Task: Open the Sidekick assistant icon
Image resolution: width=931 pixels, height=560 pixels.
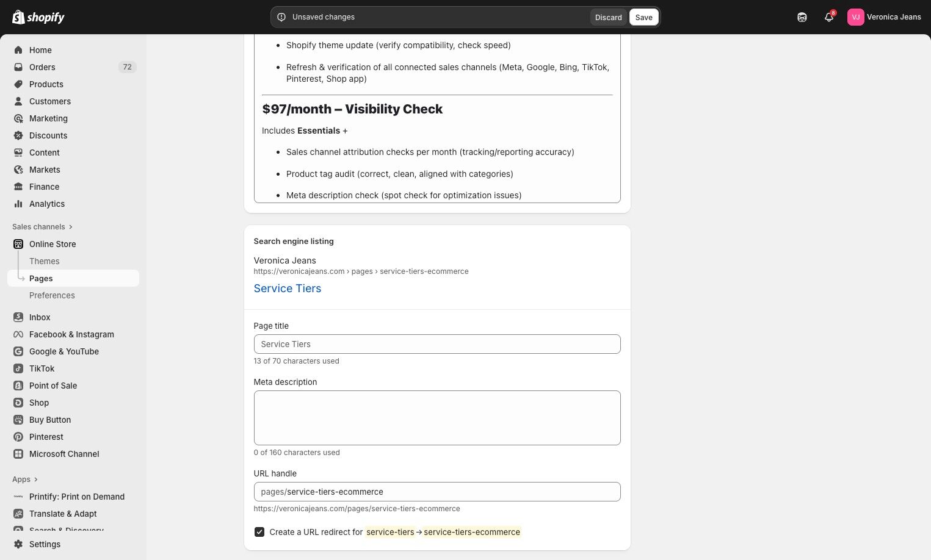Action: tap(802, 17)
